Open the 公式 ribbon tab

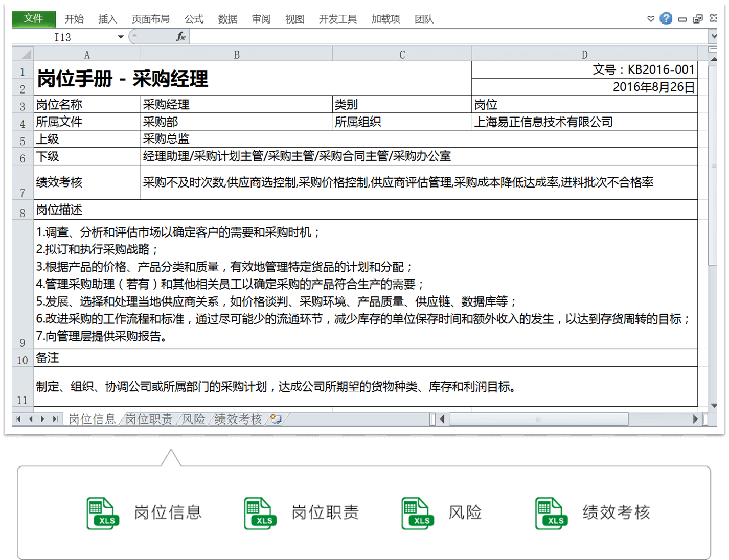pos(194,19)
